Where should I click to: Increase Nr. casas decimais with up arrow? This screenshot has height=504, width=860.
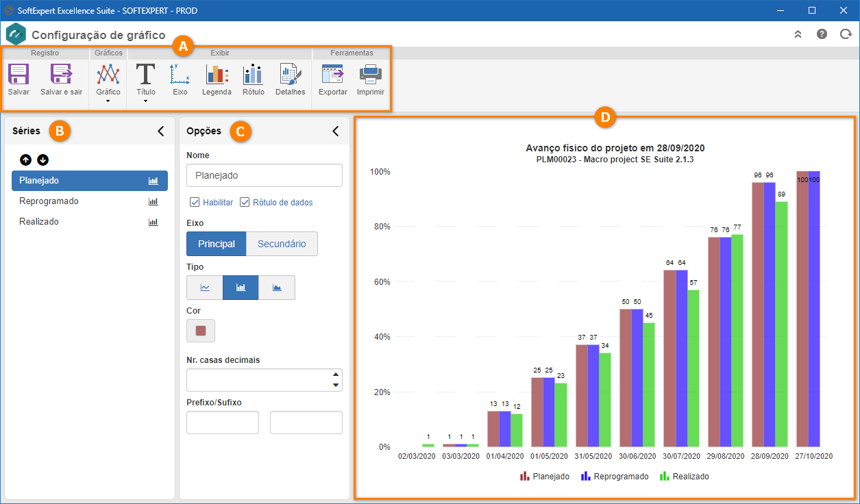point(335,374)
